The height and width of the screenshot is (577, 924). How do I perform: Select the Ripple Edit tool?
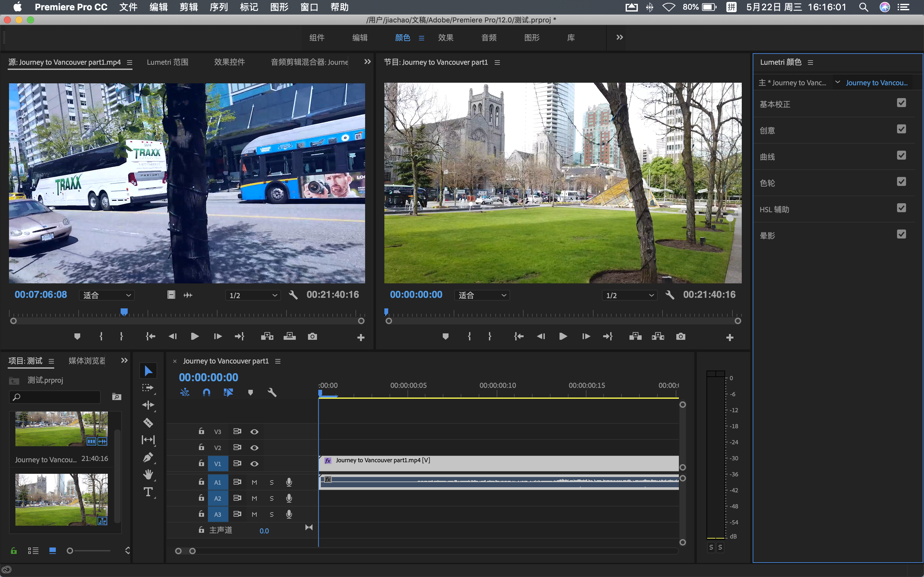[x=148, y=405]
